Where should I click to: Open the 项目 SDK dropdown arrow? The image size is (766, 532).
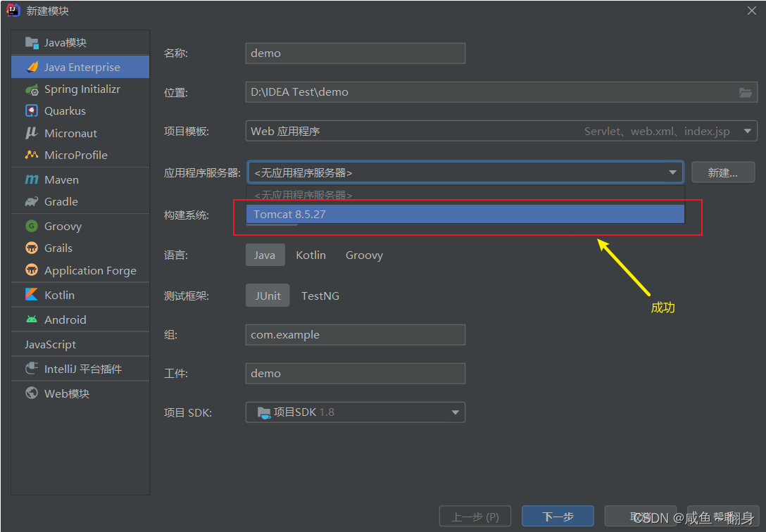455,412
